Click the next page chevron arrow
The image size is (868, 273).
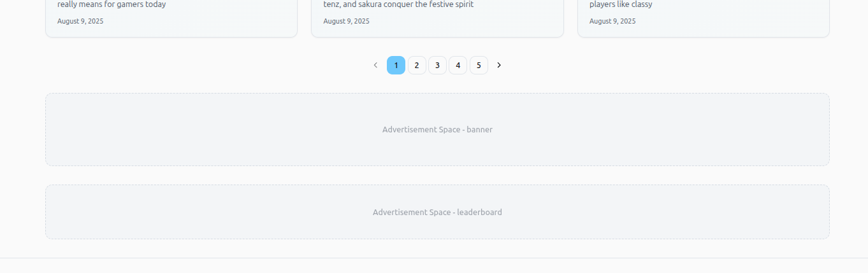pyautogui.click(x=499, y=65)
